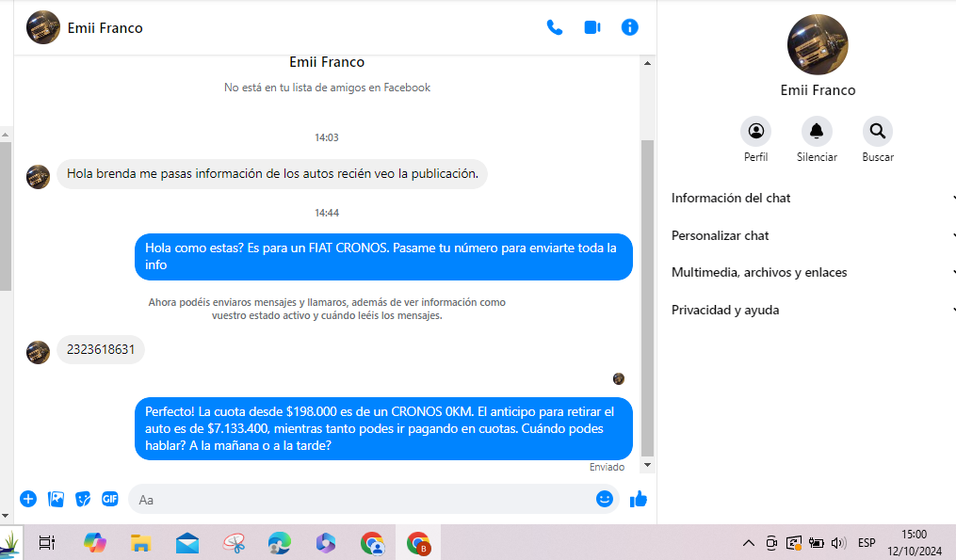Expand Personalizar chat section
The width and height of the screenshot is (956, 560).
[x=814, y=235]
